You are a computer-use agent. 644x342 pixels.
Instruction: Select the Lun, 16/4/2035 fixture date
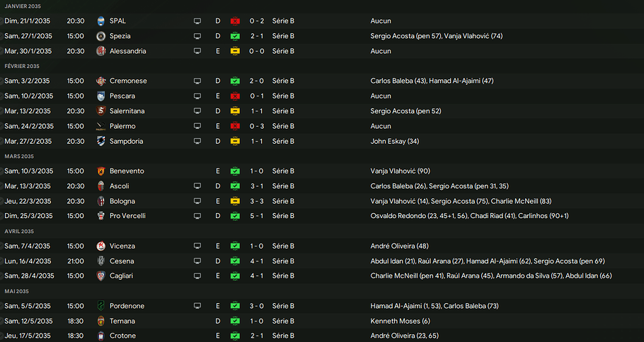29,261
